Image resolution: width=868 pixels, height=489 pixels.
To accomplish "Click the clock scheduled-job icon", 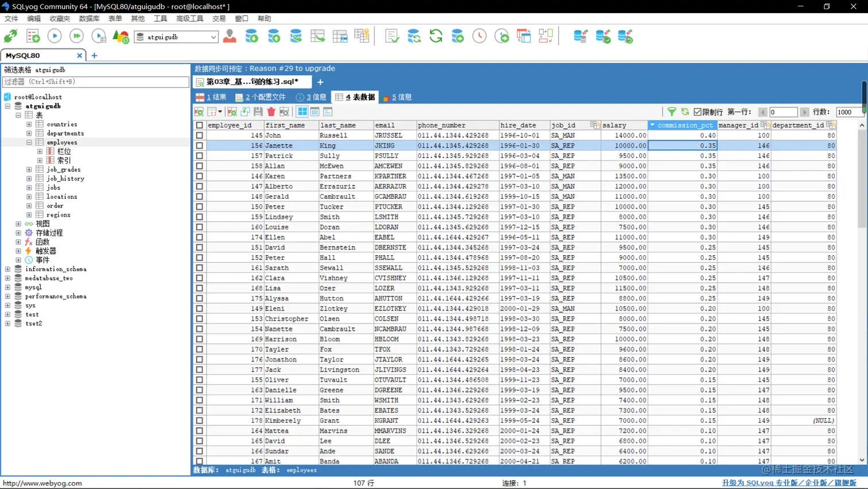I will click(x=479, y=36).
